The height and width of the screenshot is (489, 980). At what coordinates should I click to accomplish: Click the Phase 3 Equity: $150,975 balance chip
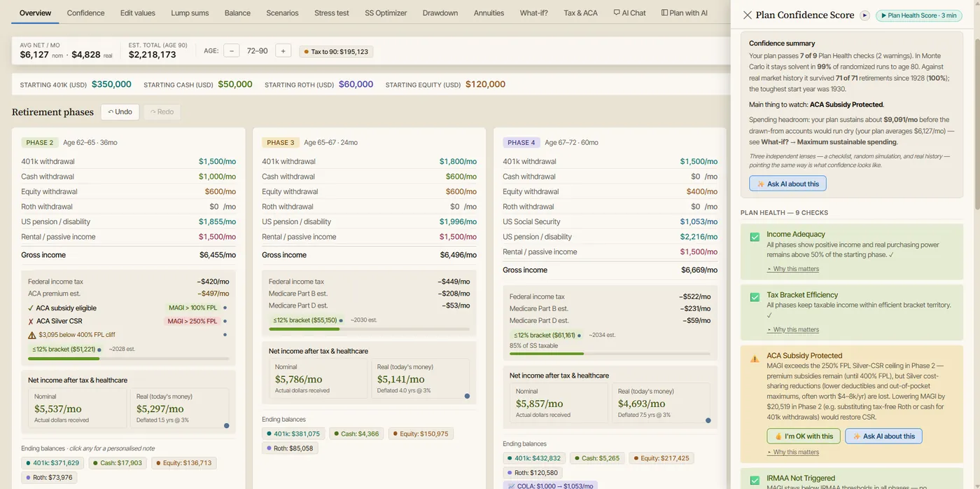(x=421, y=434)
